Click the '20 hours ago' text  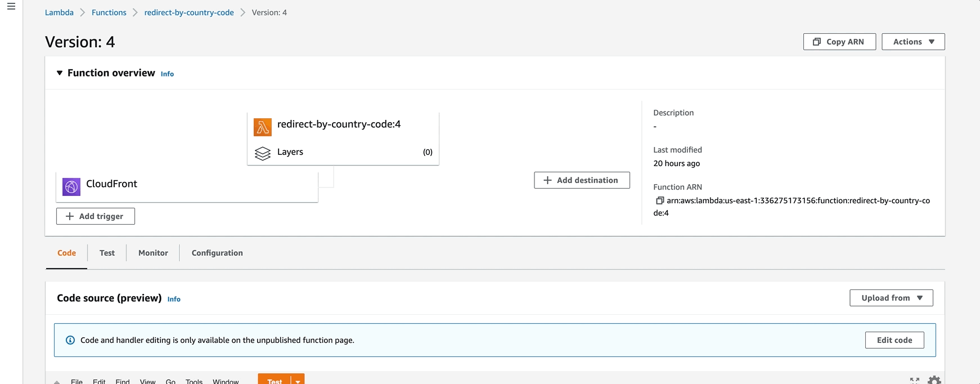[677, 163]
